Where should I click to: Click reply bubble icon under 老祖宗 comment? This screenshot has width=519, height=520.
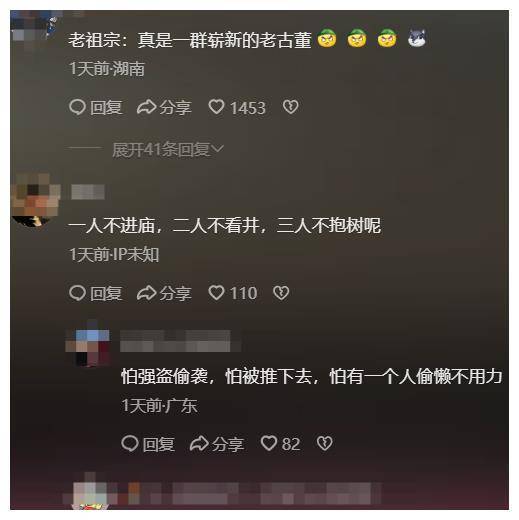coord(77,107)
